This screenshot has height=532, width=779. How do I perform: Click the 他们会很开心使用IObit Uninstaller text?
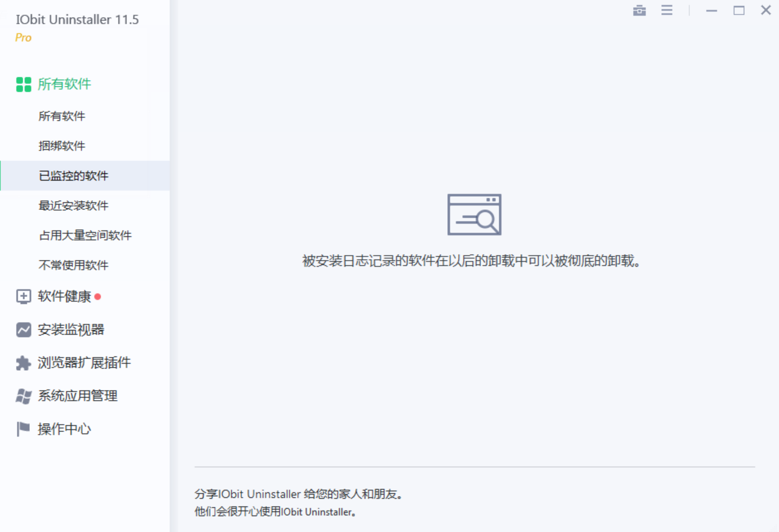(x=275, y=512)
